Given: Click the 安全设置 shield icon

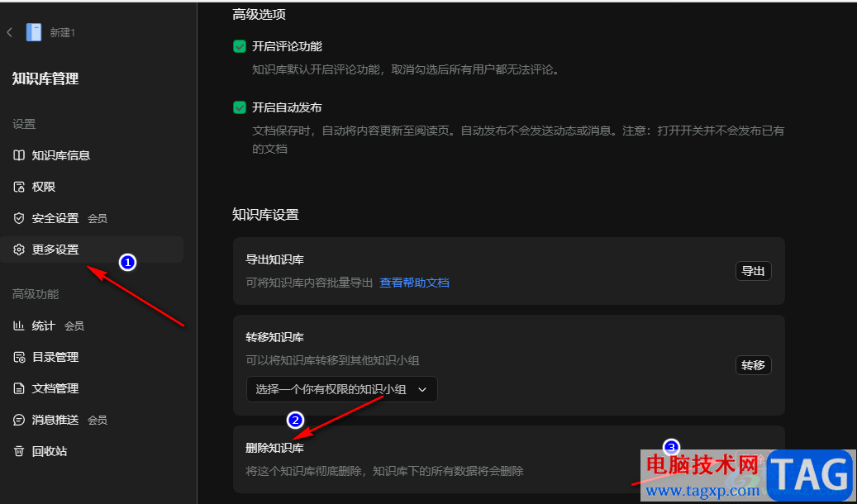Looking at the screenshot, I should (19, 219).
